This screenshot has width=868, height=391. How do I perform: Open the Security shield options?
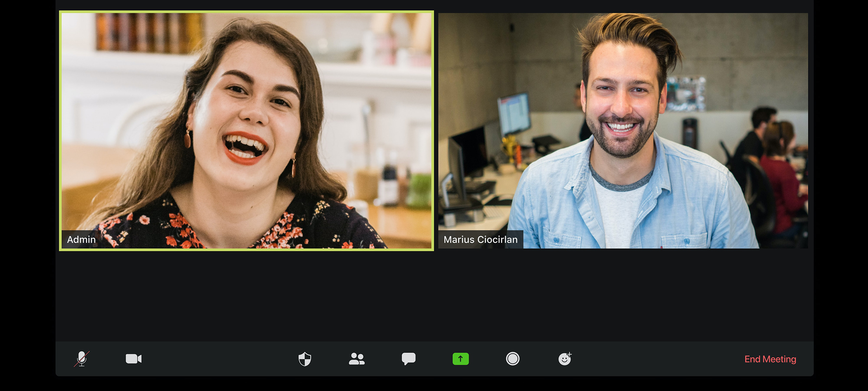pyautogui.click(x=305, y=359)
